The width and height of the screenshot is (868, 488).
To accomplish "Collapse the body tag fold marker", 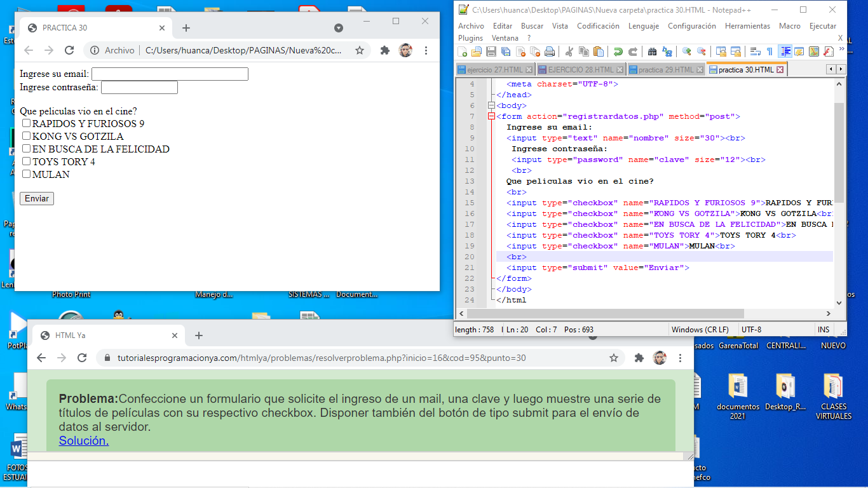I will 491,105.
